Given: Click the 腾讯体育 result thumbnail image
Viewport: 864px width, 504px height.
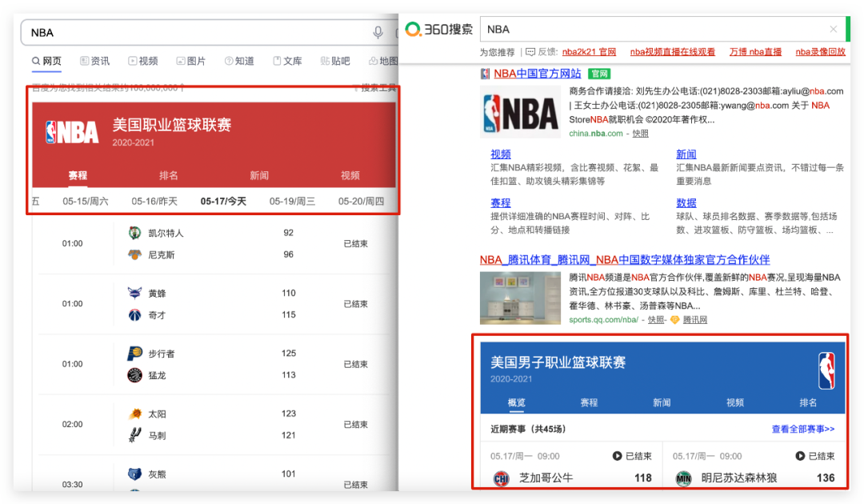Looking at the screenshot, I should tap(520, 298).
